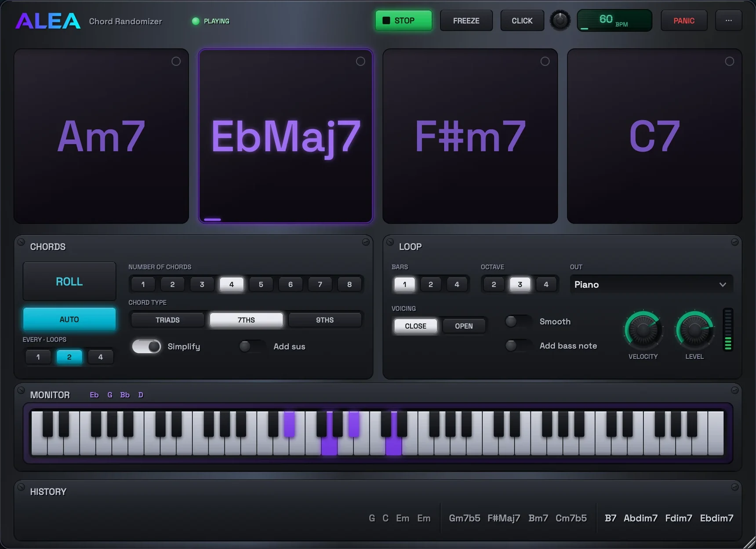This screenshot has width=756, height=549.
Task: Click the lock circle on EbMaj7 card
Action: 360,62
